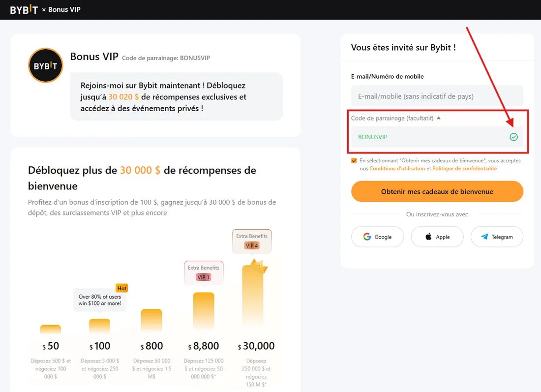Collapse the Code de parrainage section arrow
The height and width of the screenshot is (392, 541).
439,118
